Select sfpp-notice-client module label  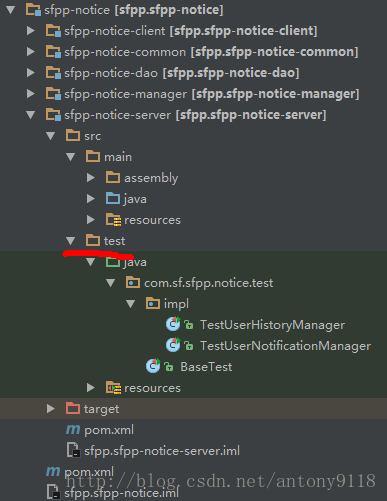click(191, 31)
